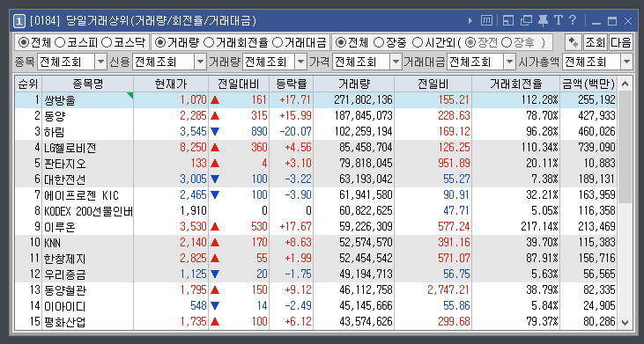Select the KODEX 200선물인버 row name
This screenshot has width=644, height=344.
tap(88, 211)
